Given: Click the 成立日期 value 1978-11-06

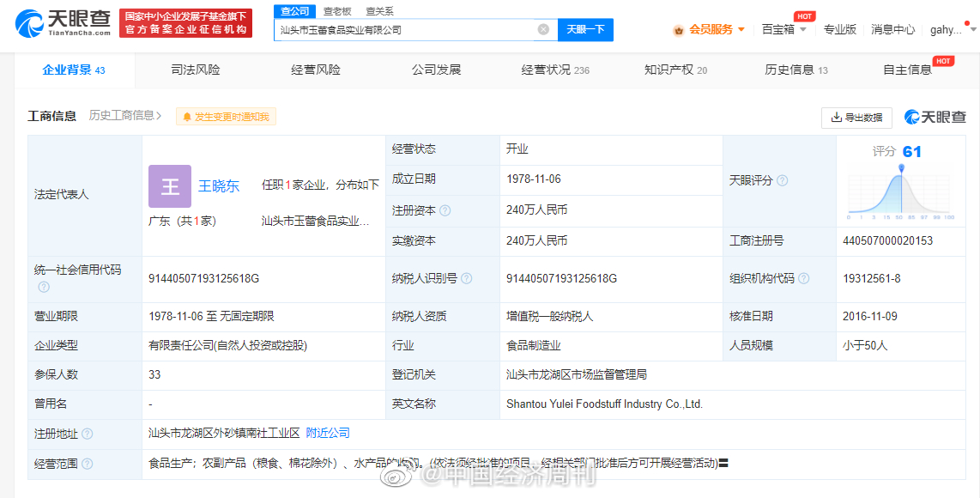Looking at the screenshot, I should (x=534, y=179).
